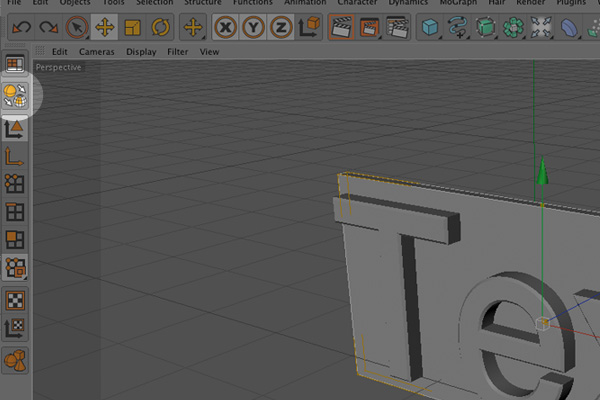Open the recent tools cross-arrow icon

click(193, 28)
